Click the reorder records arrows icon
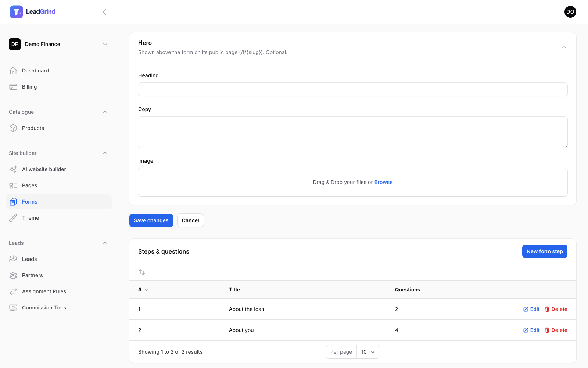 [142, 272]
